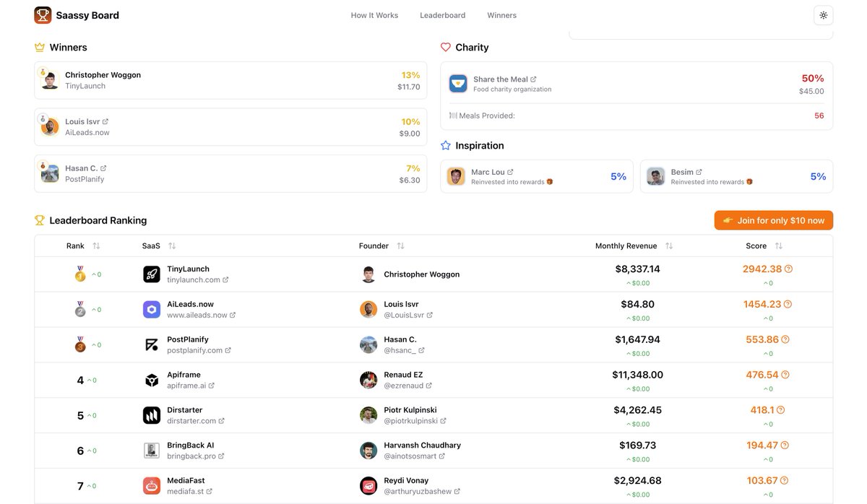The height and width of the screenshot is (504, 867).
Task: Open sort arrows on Monthly Revenue column
Action: [x=669, y=246]
